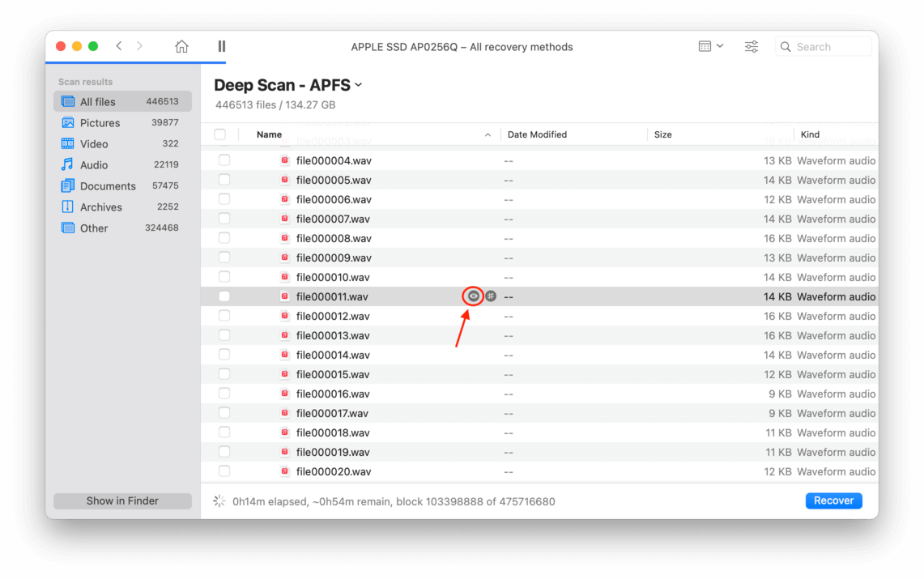
Task: Select the Pictures category
Action: [122, 122]
